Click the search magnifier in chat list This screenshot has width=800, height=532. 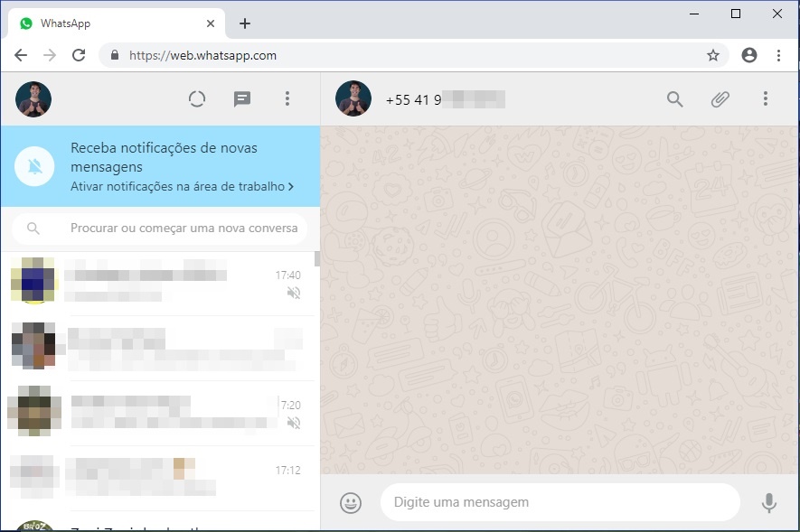(33, 229)
